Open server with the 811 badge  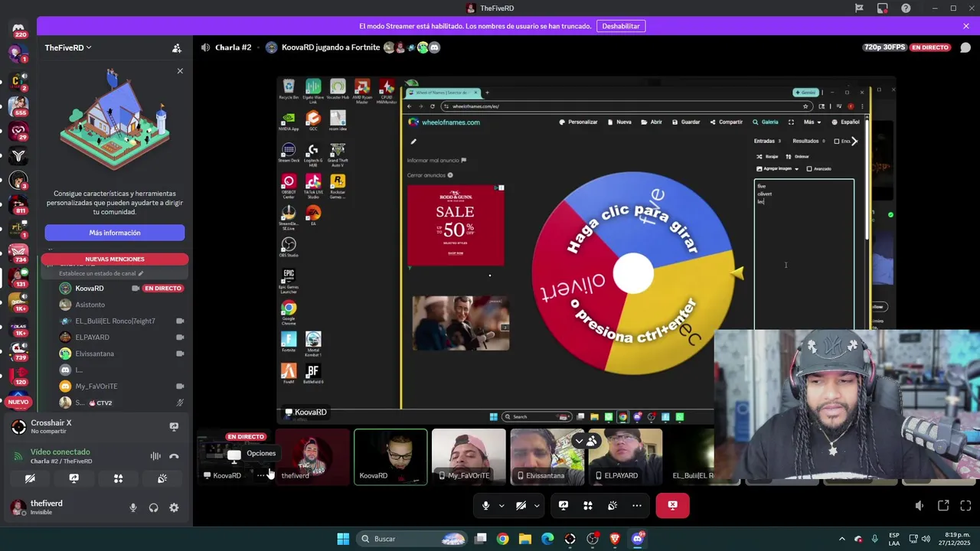coord(19,204)
